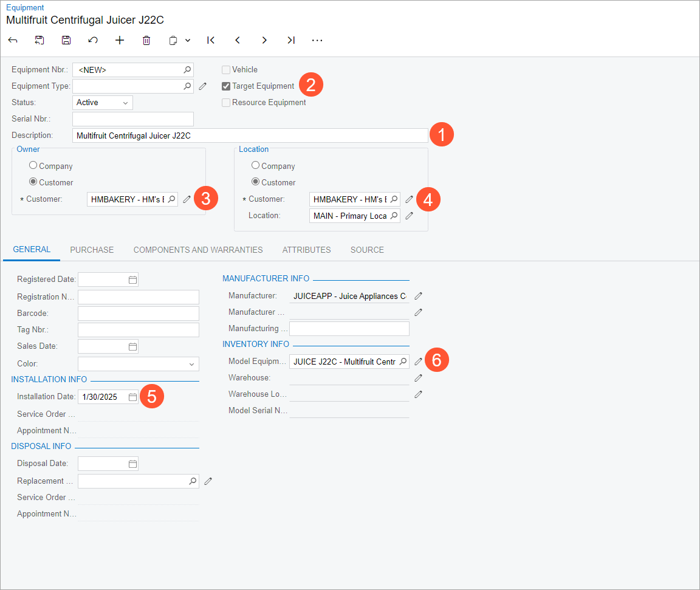Screen dimensions: 700x590
Task: Click the Equipment breadcrumb link
Action: click(x=25, y=8)
